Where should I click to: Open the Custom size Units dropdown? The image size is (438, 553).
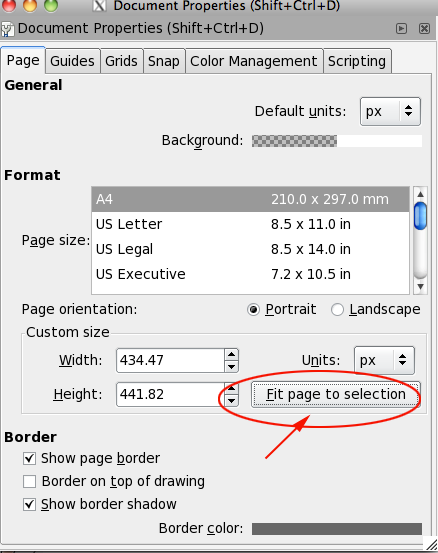click(x=384, y=360)
